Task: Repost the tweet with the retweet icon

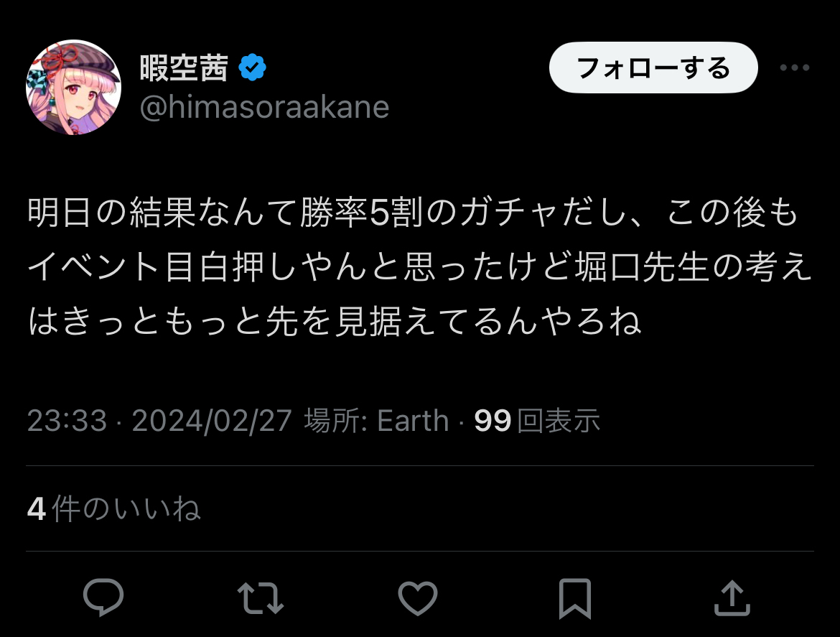Action: pos(261,598)
